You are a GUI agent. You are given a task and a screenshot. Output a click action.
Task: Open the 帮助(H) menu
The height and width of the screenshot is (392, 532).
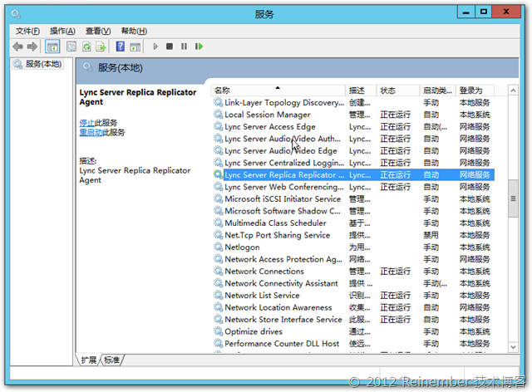click(134, 32)
